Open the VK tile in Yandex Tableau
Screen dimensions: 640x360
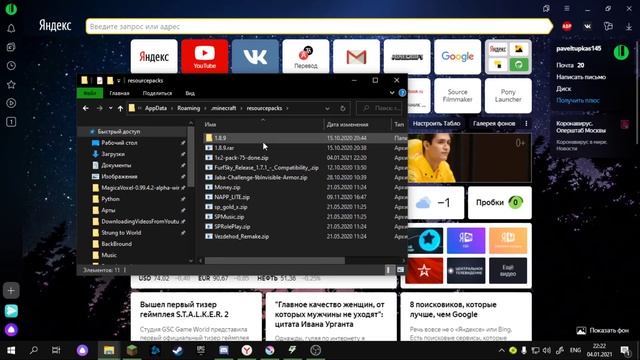[255, 56]
